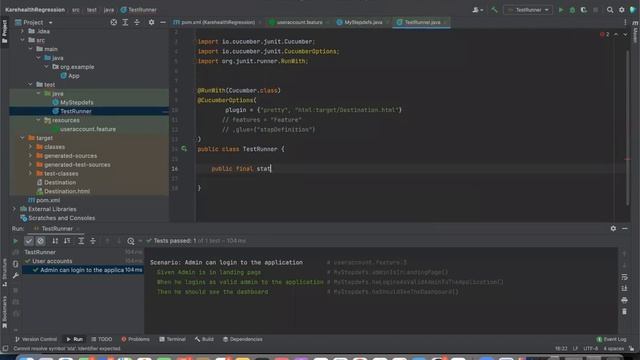
Task: Open test history clock icon
Action: tap(131, 241)
